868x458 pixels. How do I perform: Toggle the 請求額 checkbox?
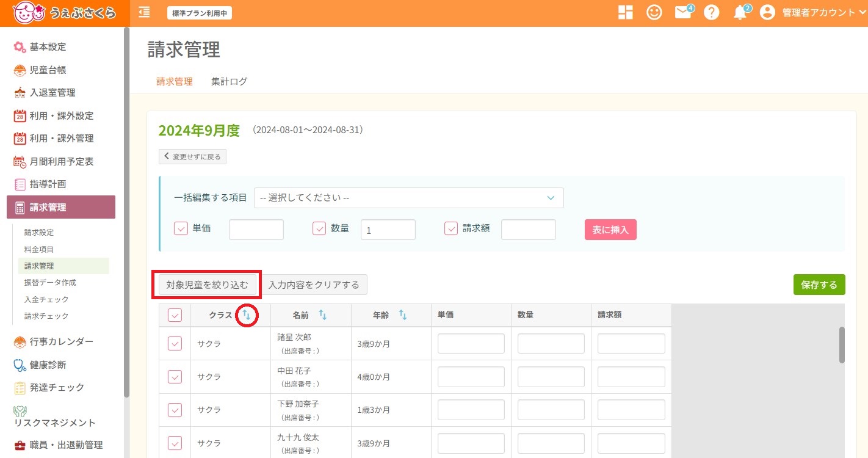pyautogui.click(x=451, y=228)
